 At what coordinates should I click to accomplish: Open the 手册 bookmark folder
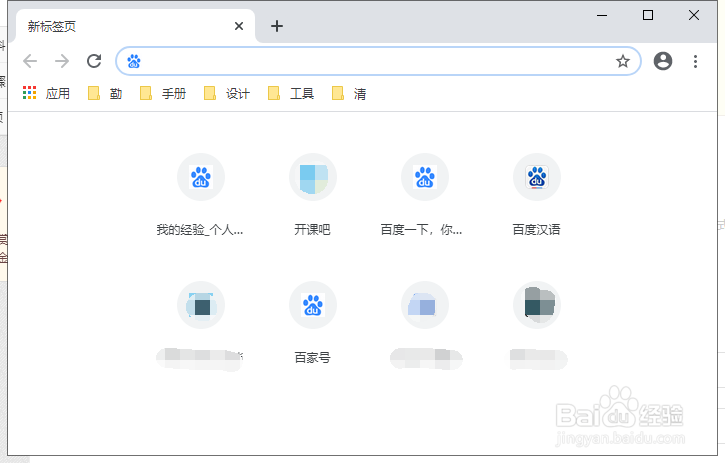(x=163, y=93)
